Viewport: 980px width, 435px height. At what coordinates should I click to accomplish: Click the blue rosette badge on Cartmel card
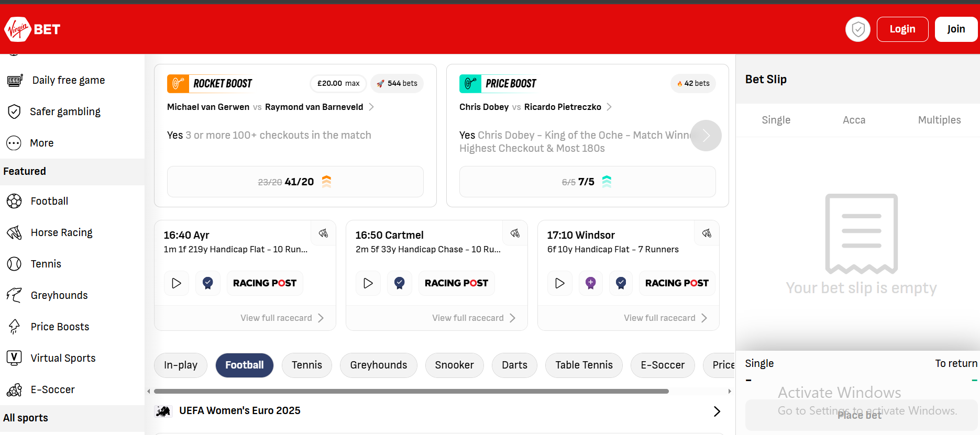[x=400, y=283]
